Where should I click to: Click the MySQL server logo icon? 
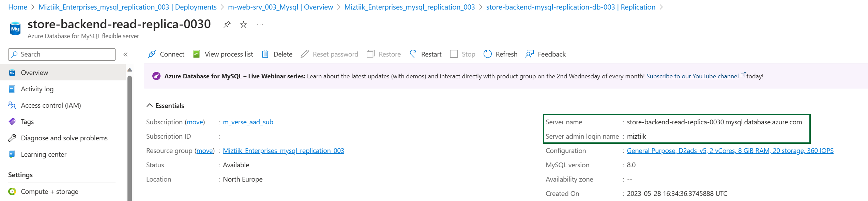point(15,29)
